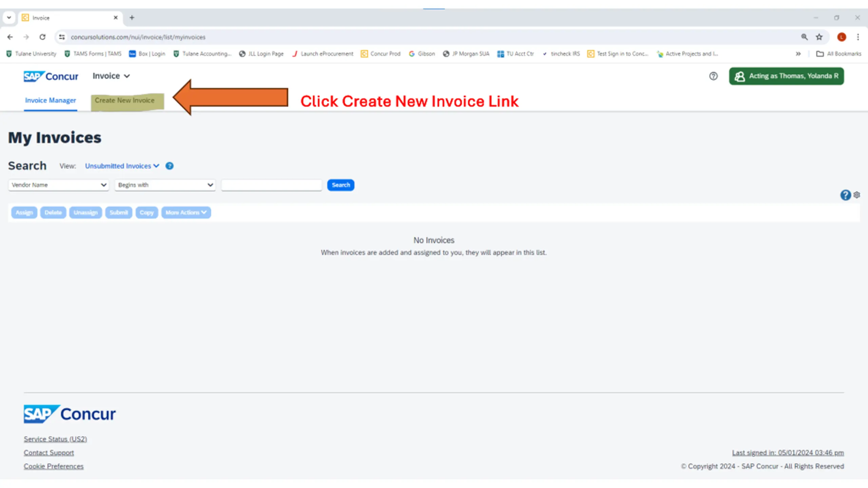
Task: Close the Invoice browser tab
Action: point(116,18)
